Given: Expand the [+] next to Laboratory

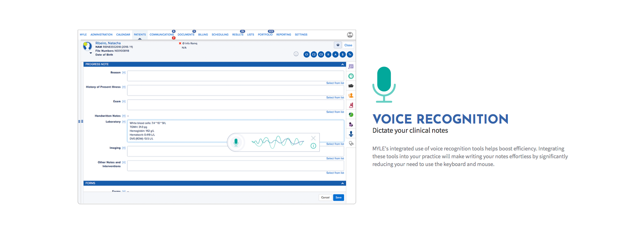Looking at the screenshot, I should click(x=124, y=122).
